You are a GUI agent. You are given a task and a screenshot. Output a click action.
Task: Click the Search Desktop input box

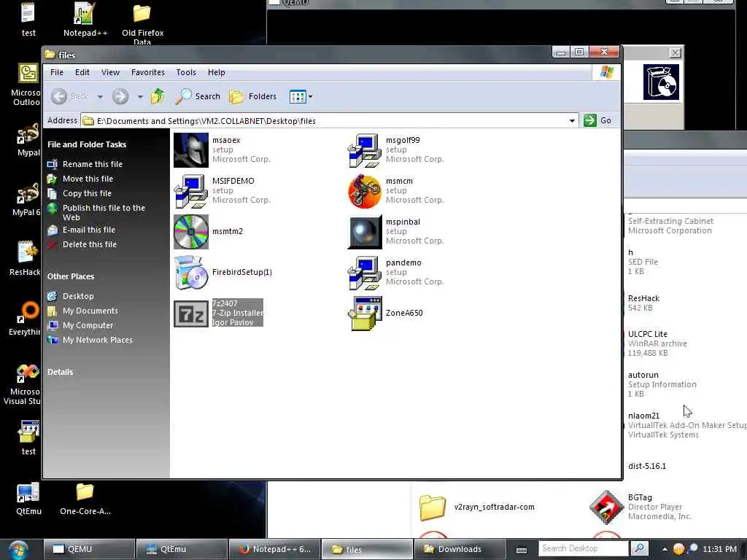[x=583, y=548]
